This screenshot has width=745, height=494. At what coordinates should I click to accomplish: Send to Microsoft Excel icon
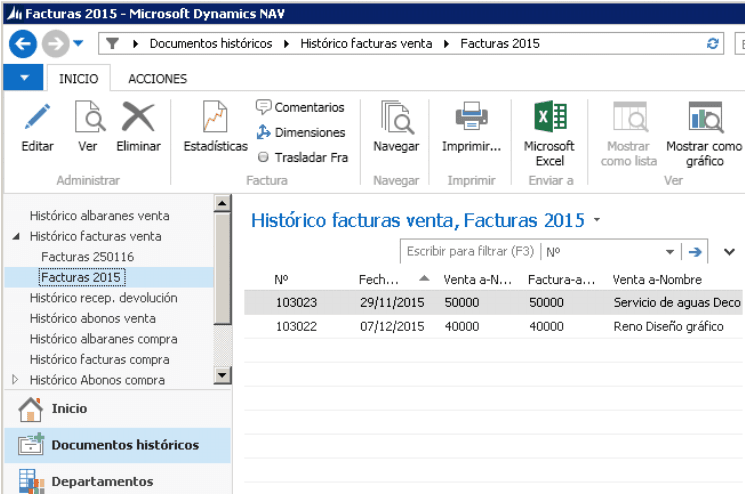(550, 116)
